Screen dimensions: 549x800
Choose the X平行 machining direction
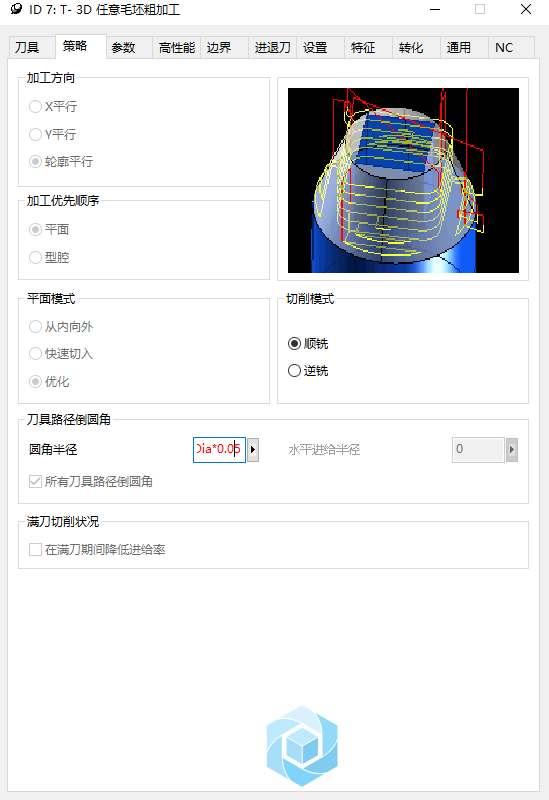pos(35,106)
